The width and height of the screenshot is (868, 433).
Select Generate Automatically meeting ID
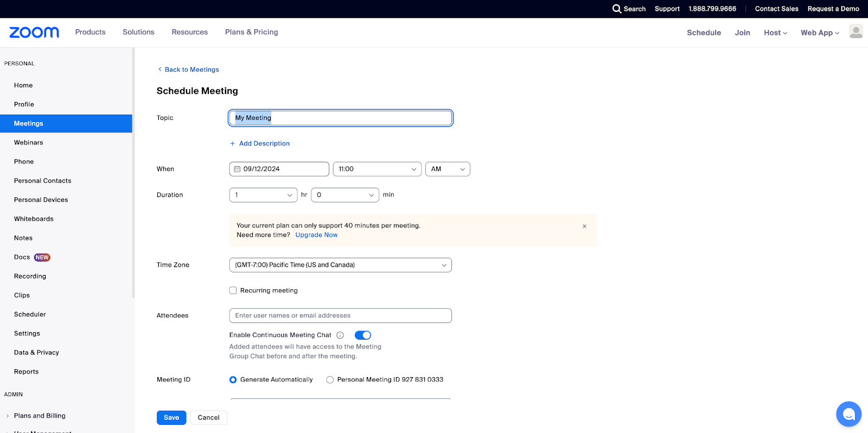[233, 380]
